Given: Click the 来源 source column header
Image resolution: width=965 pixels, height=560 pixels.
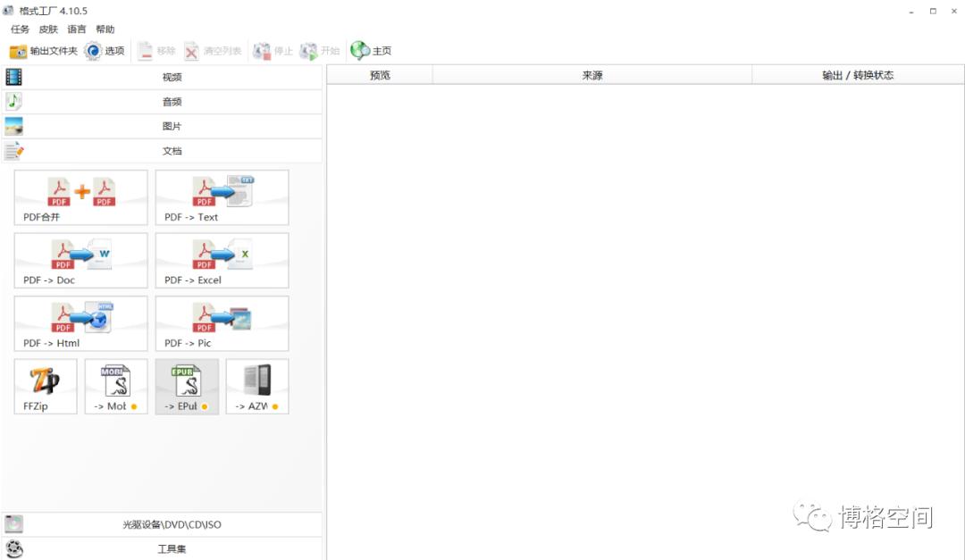Looking at the screenshot, I should (592, 75).
